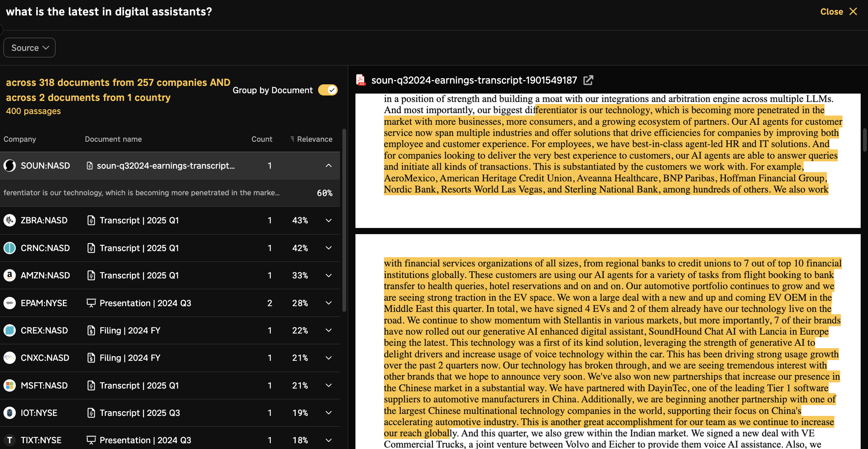
Task: Click transcript icon in SOUN:NASD row
Action: tap(90, 166)
